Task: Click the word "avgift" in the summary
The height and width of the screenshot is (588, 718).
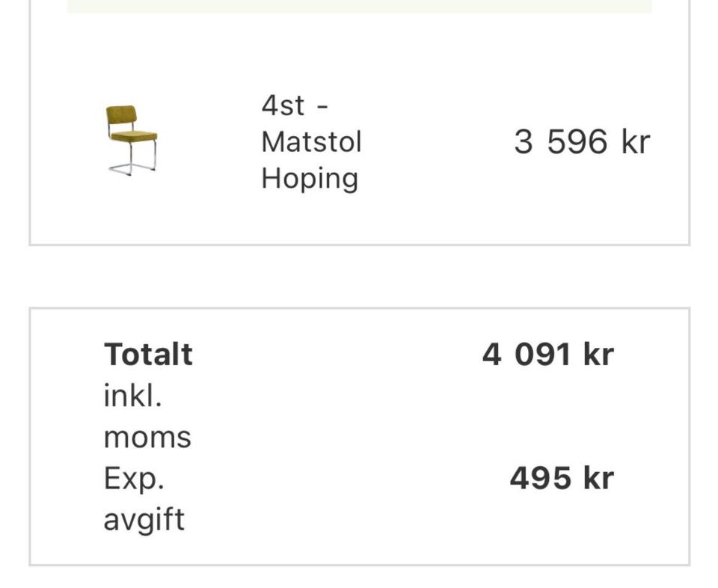Action: (144, 519)
